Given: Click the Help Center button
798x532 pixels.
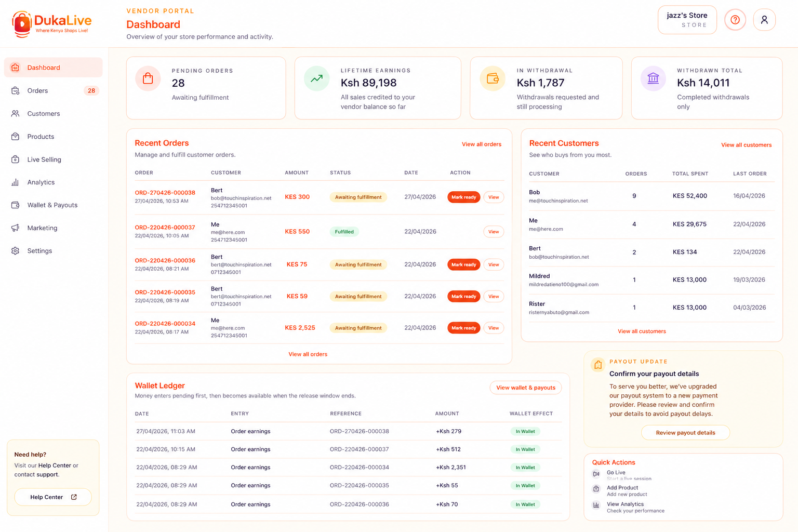Looking at the screenshot, I should (53, 497).
